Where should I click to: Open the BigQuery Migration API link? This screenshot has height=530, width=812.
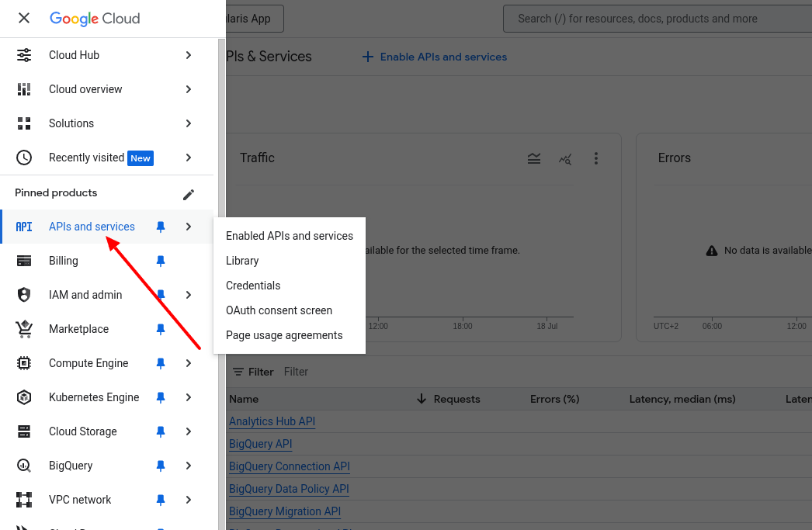click(285, 511)
